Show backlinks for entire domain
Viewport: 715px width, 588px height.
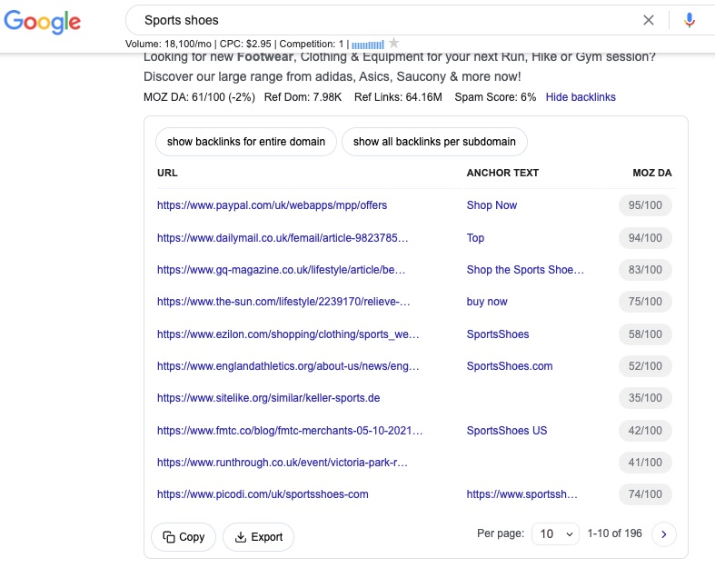246,142
